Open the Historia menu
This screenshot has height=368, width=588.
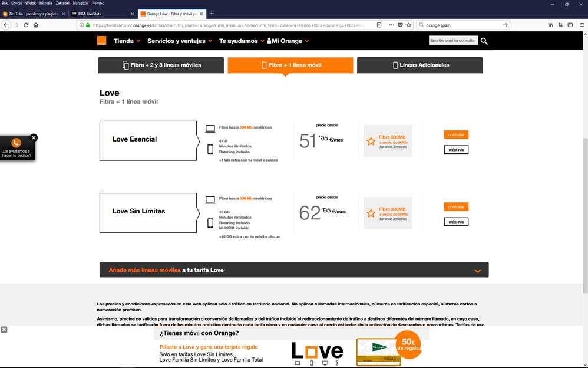(x=46, y=3)
